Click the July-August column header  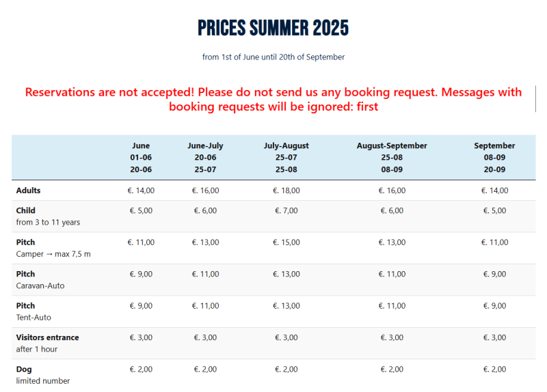coord(286,157)
